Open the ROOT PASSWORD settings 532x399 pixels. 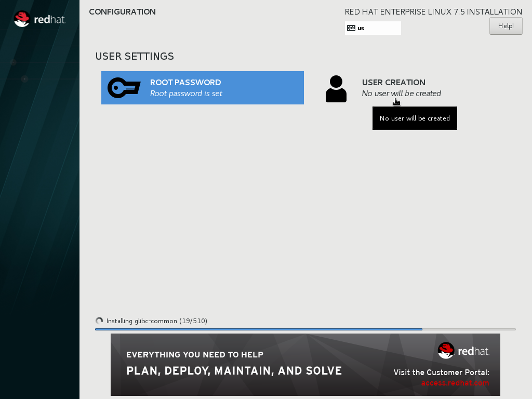[203, 88]
